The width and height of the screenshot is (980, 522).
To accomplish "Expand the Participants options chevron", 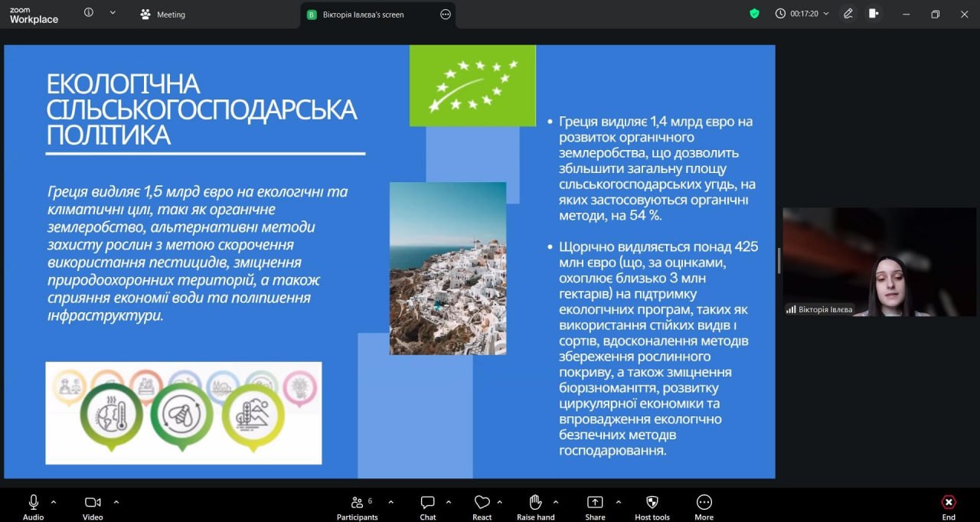I will 391,502.
